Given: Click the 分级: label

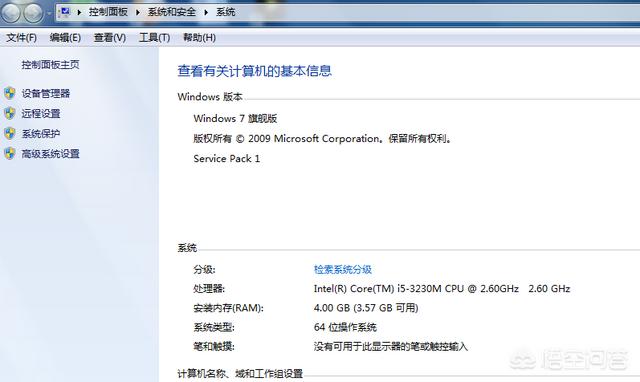Looking at the screenshot, I should [x=204, y=269].
